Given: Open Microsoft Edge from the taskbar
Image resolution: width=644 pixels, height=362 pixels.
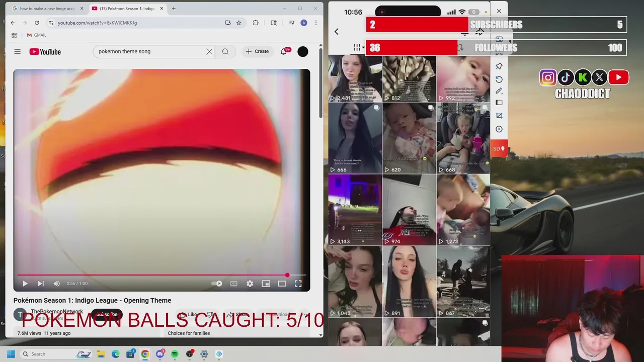Looking at the screenshot, I should [x=116, y=354].
